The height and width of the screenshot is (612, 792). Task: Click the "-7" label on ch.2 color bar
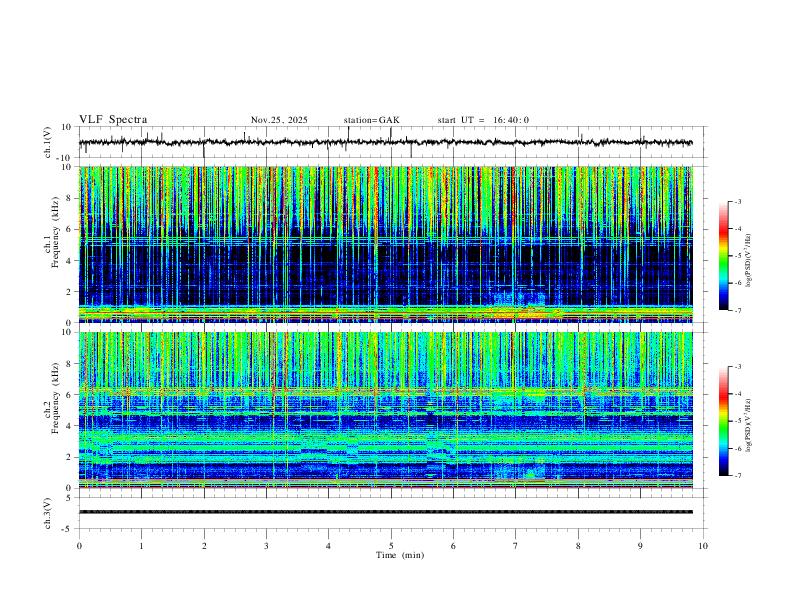coord(737,476)
